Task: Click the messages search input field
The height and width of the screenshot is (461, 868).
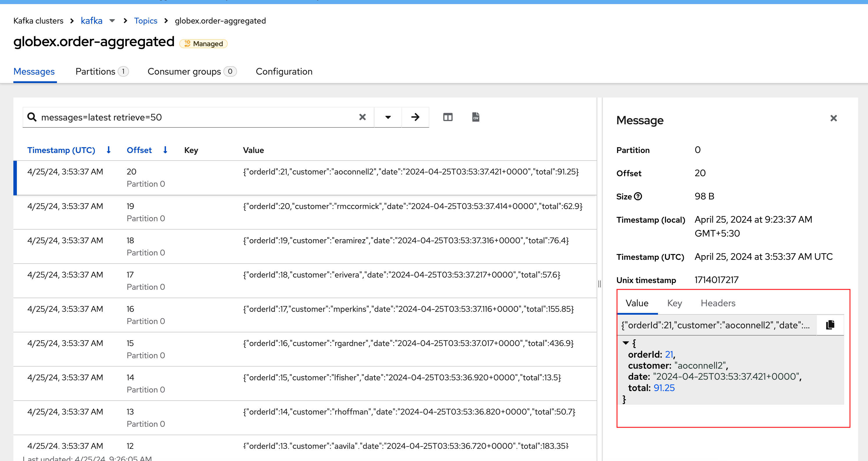Action: point(198,117)
